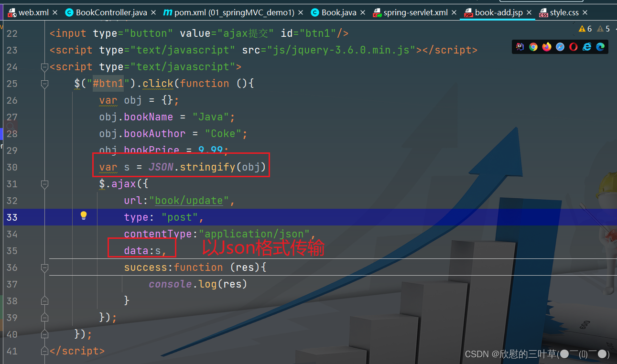Click the 6 warnings indicator
Image resolution: width=617 pixels, height=364 pixels.
click(585, 29)
